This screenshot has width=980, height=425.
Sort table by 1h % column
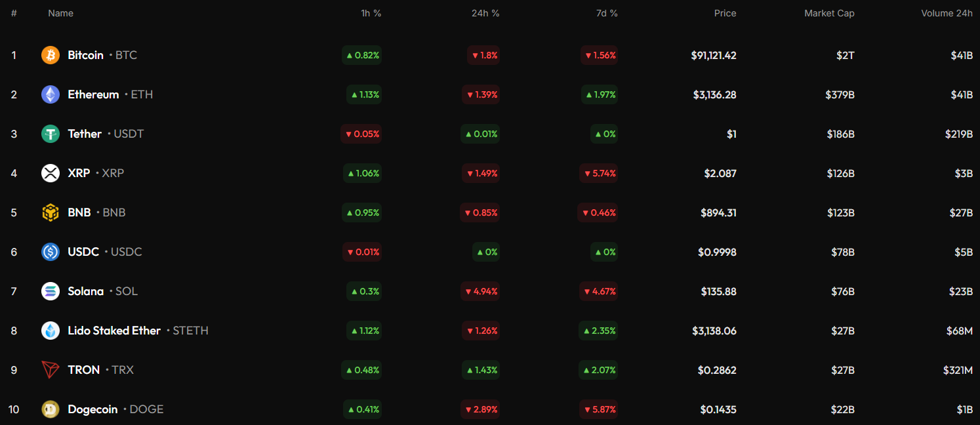372,13
